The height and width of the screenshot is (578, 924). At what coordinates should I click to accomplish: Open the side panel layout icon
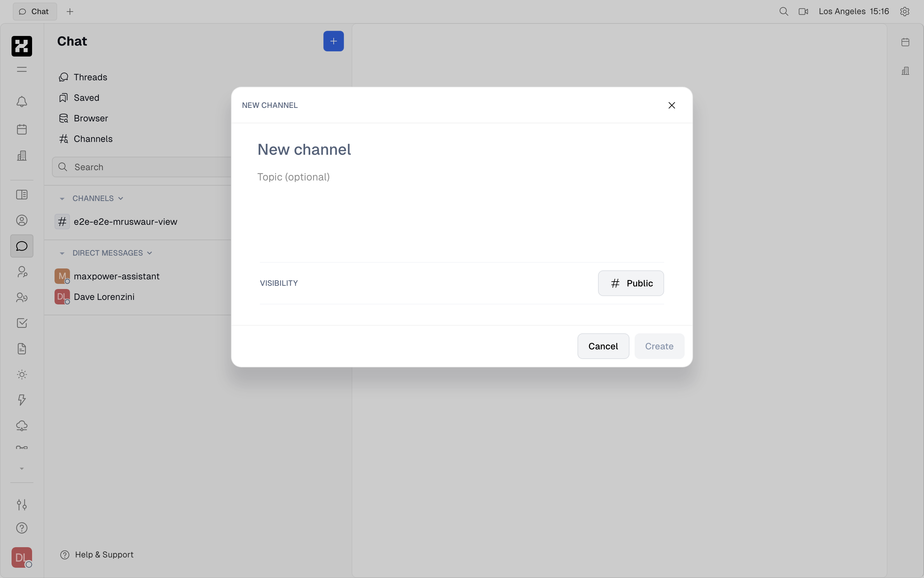(x=22, y=195)
